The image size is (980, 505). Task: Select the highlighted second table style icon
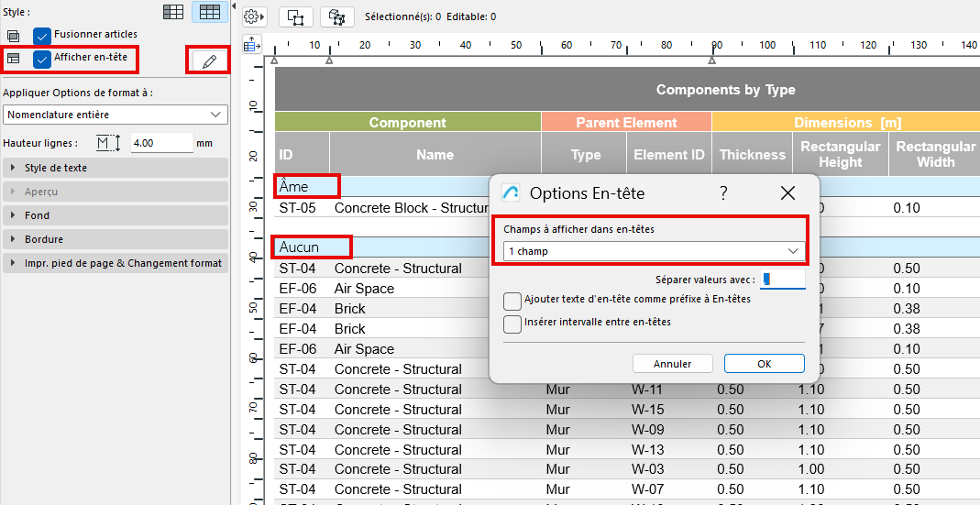click(x=210, y=12)
